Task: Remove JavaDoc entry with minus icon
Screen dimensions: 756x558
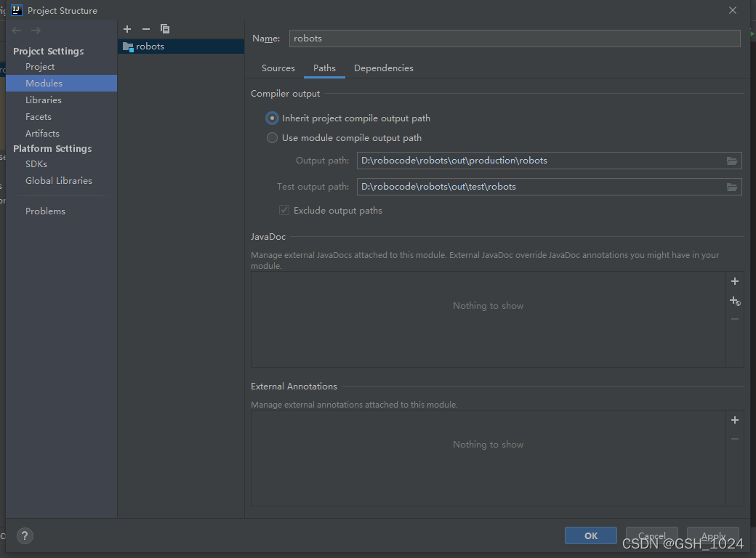Action: click(735, 319)
